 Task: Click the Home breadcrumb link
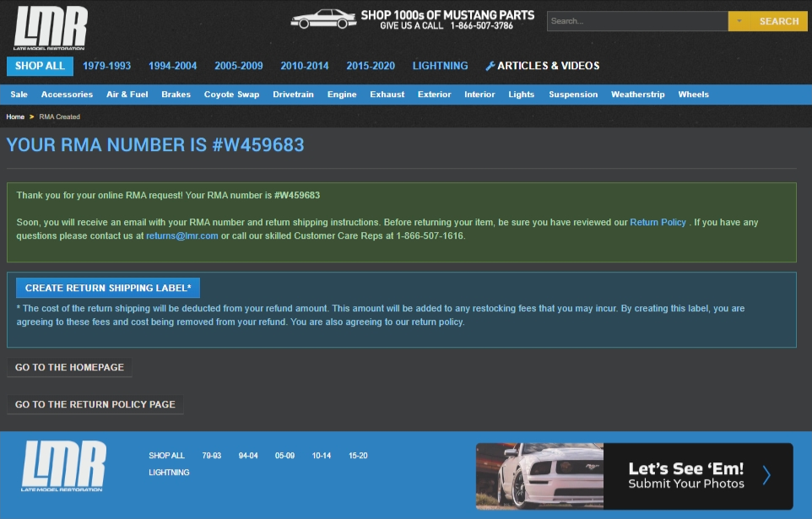[x=14, y=116]
